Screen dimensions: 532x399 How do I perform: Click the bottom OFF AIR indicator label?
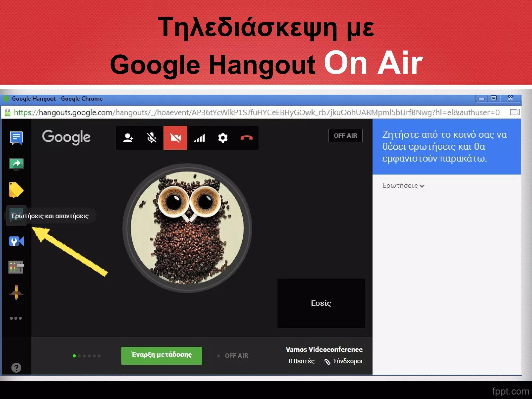click(237, 356)
